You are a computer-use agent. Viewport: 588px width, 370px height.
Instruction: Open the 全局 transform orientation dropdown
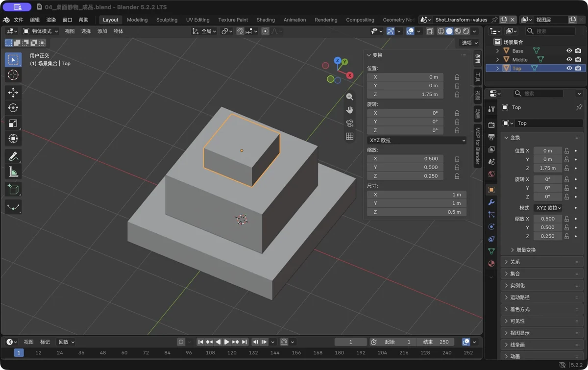[x=205, y=31]
